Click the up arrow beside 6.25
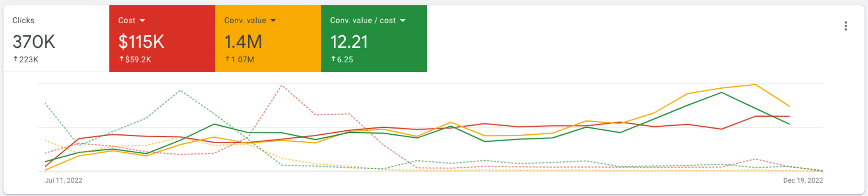Image resolution: width=868 pixels, height=196 pixels. pos(333,59)
